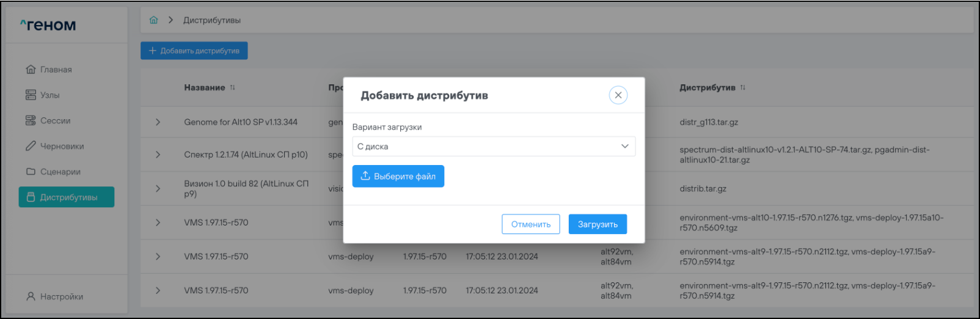Select Дистрибутивы in the sidebar
The height and width of the screenshot is (319, 980).
click(x=67, y=197)
